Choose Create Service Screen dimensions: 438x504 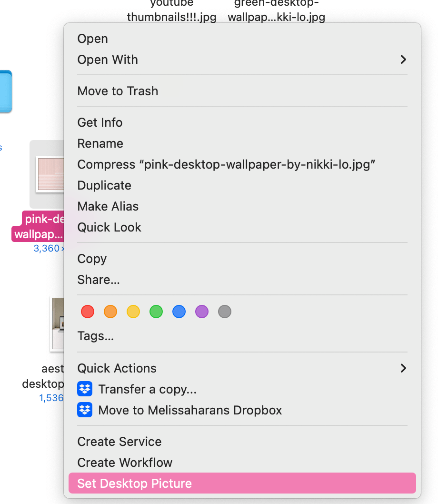coord(242,442)
